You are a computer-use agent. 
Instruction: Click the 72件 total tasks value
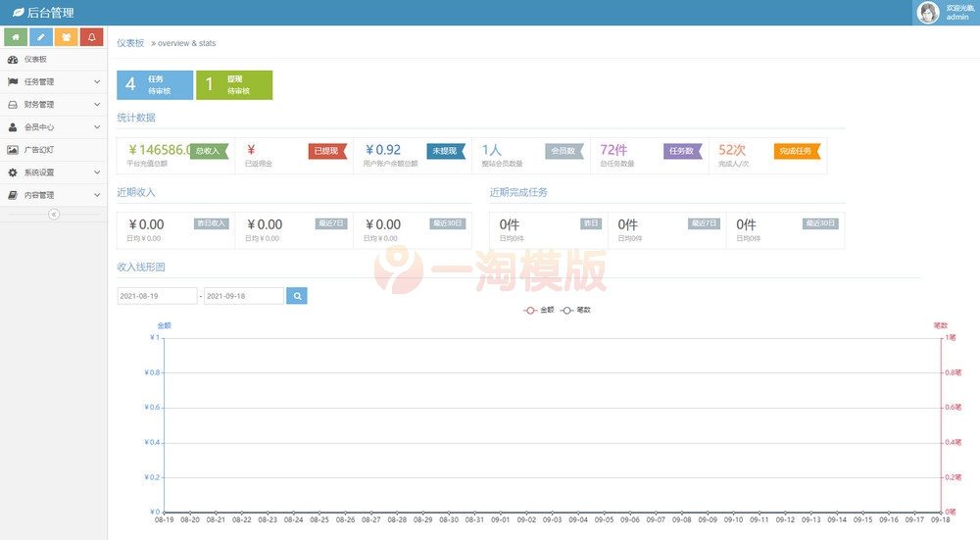613,150
